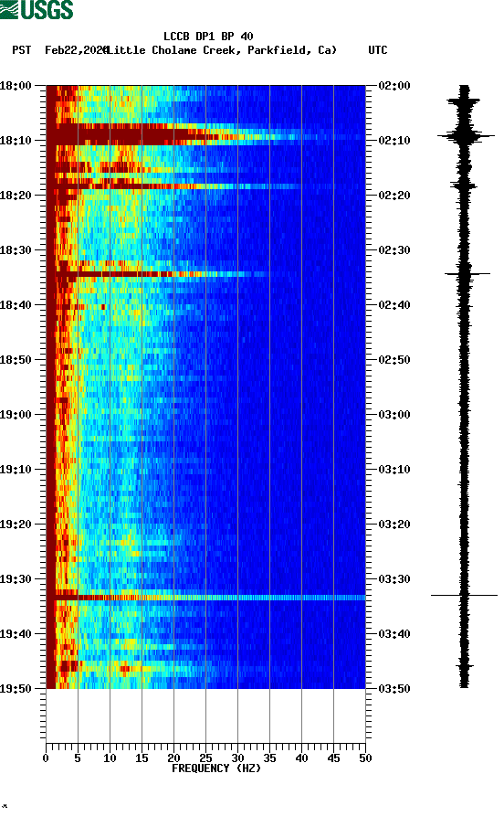The width and height of the screenshot is (504, 816).
Task: Click the 03:50 UTC time label
Action: tap(394, 689)
